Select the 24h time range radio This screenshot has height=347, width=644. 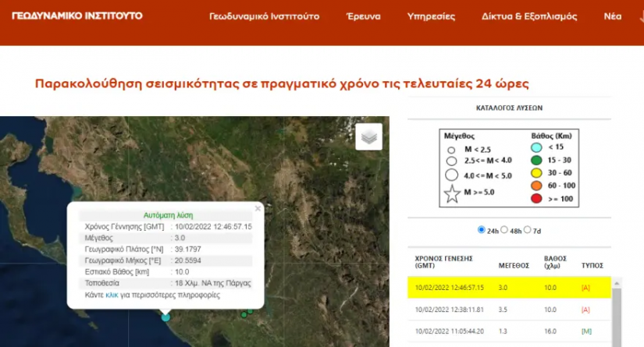click(481, 230)
